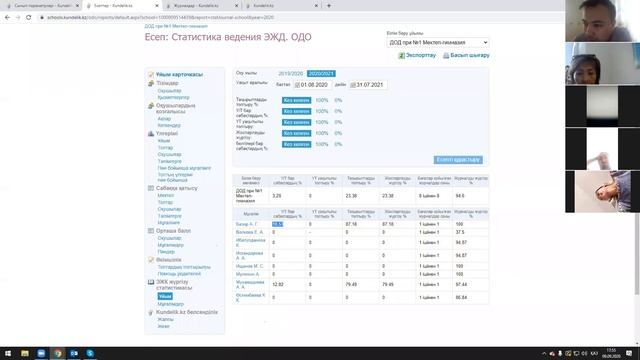
Task: Open the notification center icon in the system tray
Action: [x=629, y=353]
